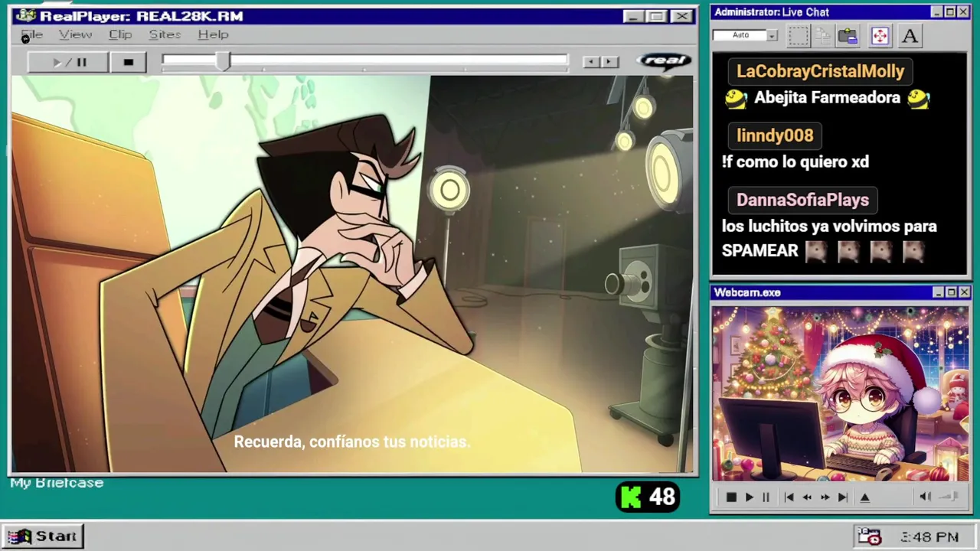
Task: Click the real logo in RealPlayer
Action: [x=665, y=61]
